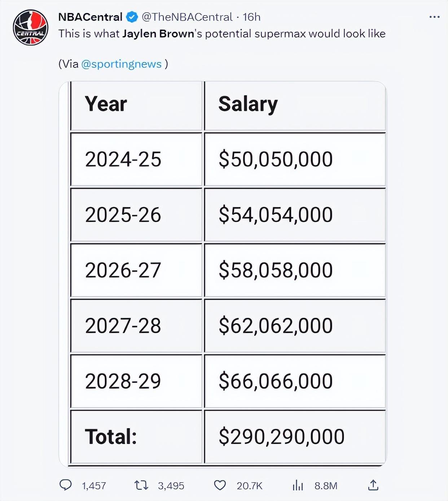Open the salary table image

[223, 274]
